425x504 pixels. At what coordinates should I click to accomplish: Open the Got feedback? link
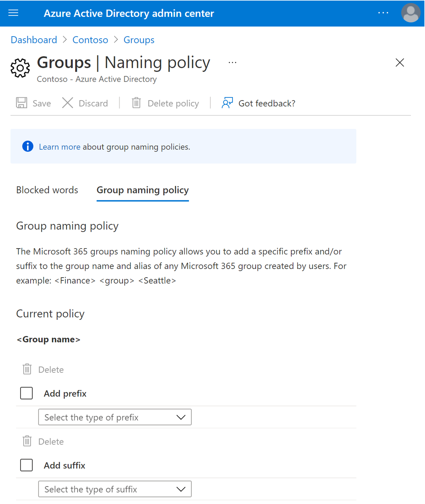pyautogui.click(x=267, y=103)
